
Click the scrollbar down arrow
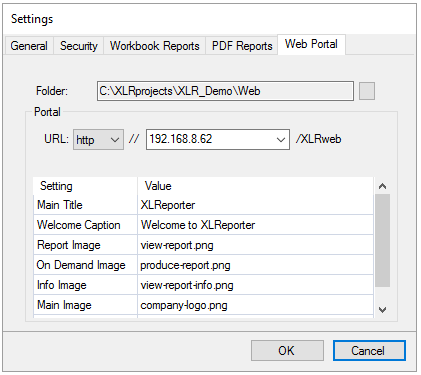[x=383, y=310]
